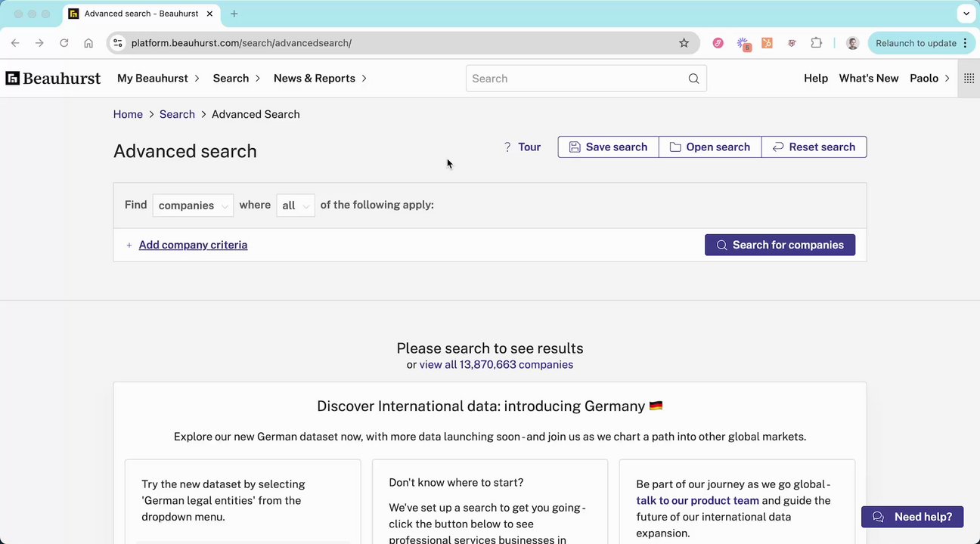The width and height of the screenshot is (980, 544).
Task: Open the Chrome profile avatar
Action: point(852,43)
